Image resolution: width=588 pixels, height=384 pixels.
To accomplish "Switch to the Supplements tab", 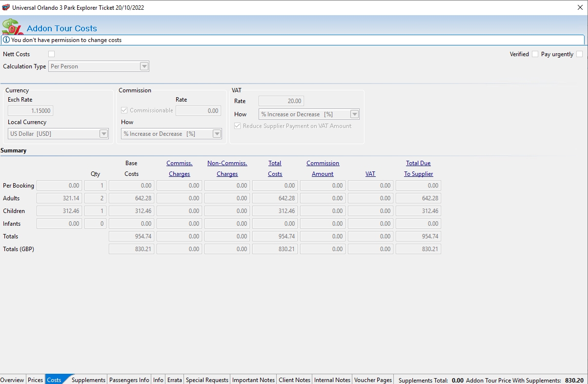I will coord(88,380).
